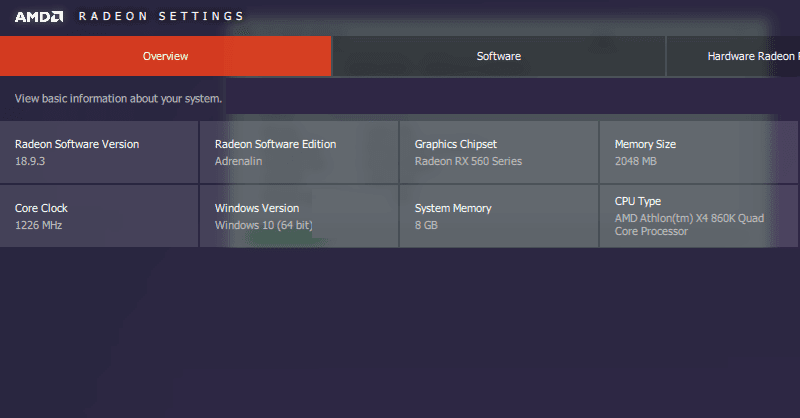The image size is (800, 418).
Task: Click the Radeon Settings title text
Action: coord(161,16)
